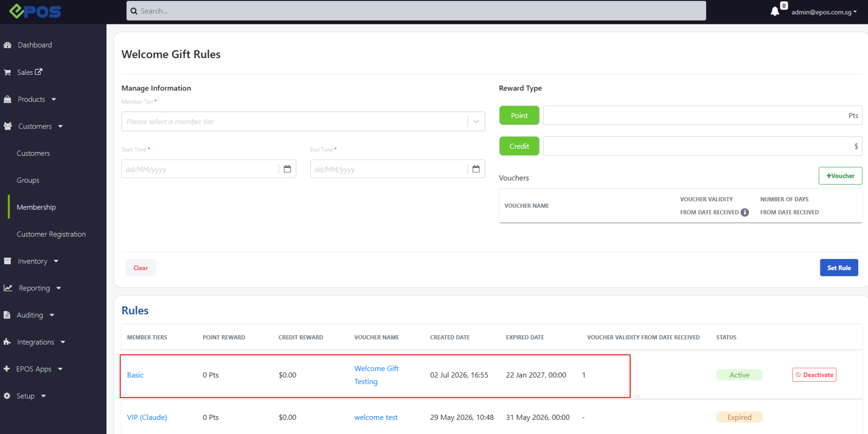Open Customer Registration page
The width and height of the screenshot is (868, 434).
pos(51,234)
